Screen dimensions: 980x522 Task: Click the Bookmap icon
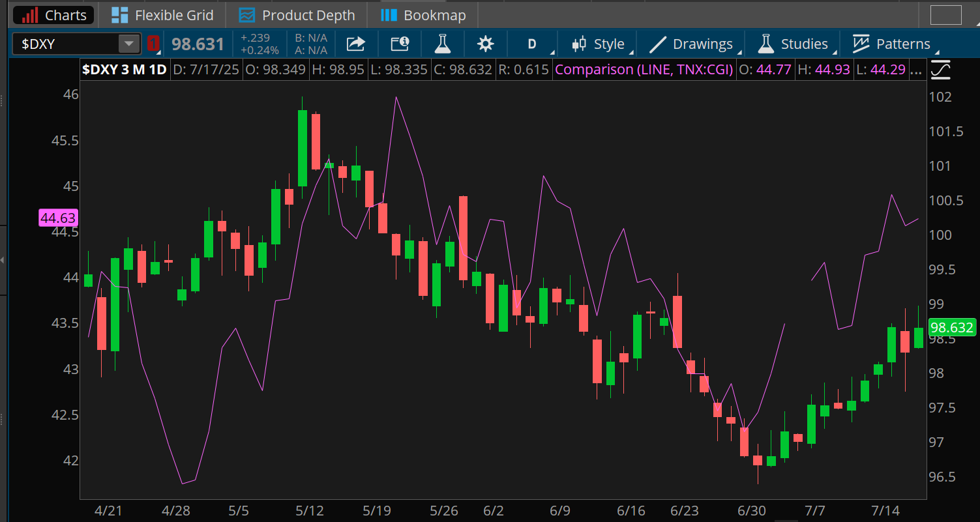tap(389, 15)
